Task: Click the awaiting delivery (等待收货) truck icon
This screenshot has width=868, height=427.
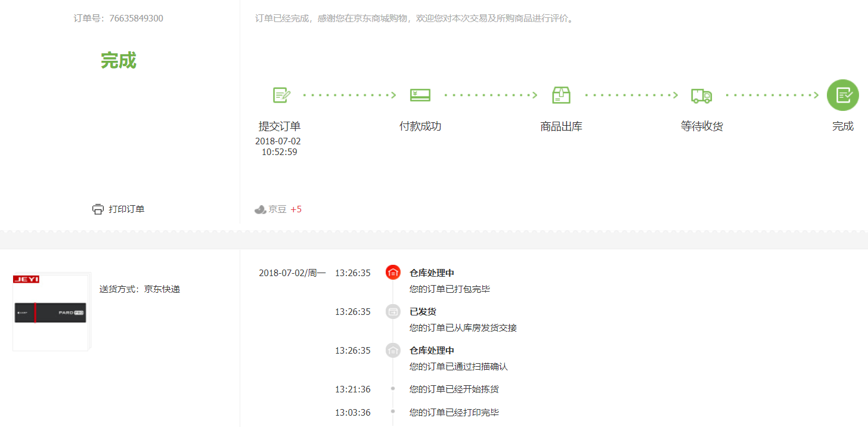Action: [701, 95]
